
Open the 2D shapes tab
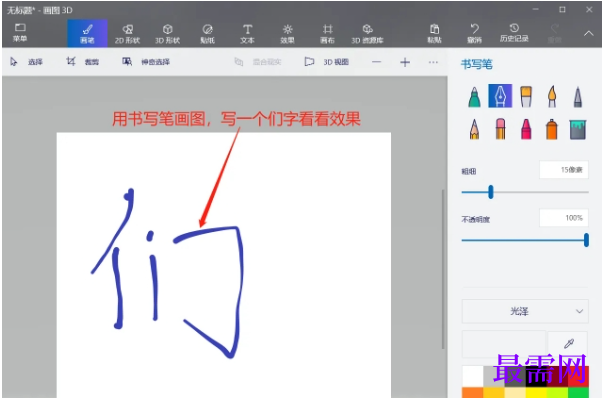[x=127, y=34]
